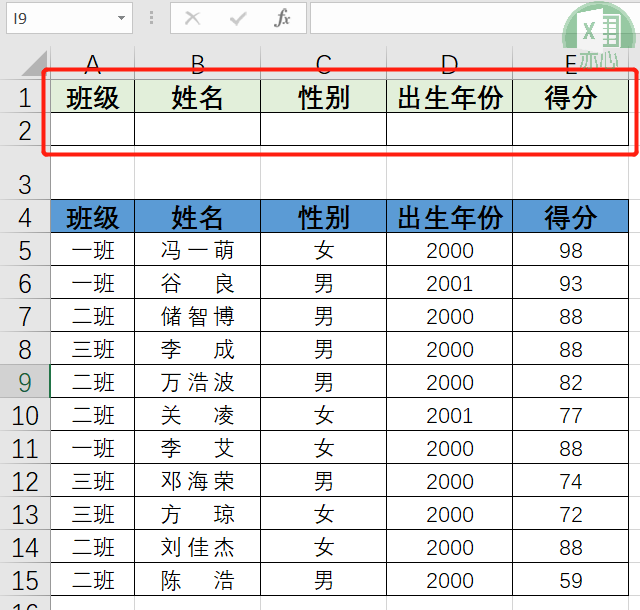Click the Cancel X icon in formula bar
Viewport: 640px width, 610px height.
[193, 18]
